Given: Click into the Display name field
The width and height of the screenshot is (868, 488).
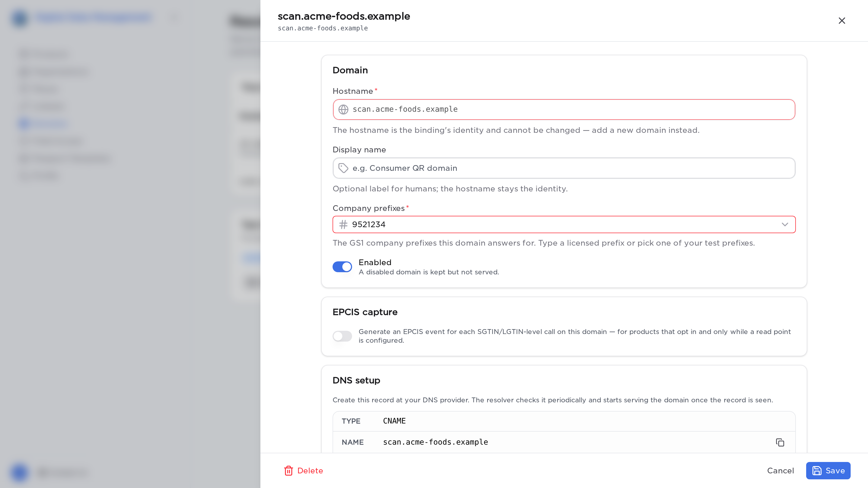Looking at the screenshot, I should [564, 168].
